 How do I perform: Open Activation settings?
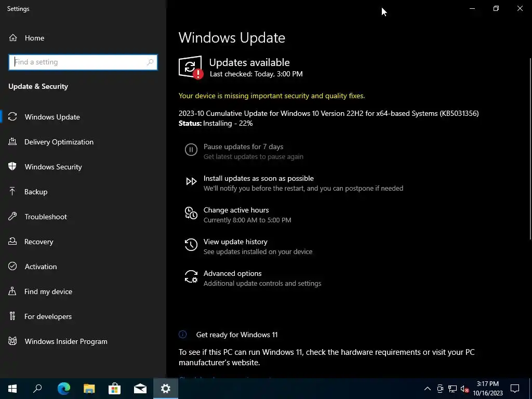83,267
